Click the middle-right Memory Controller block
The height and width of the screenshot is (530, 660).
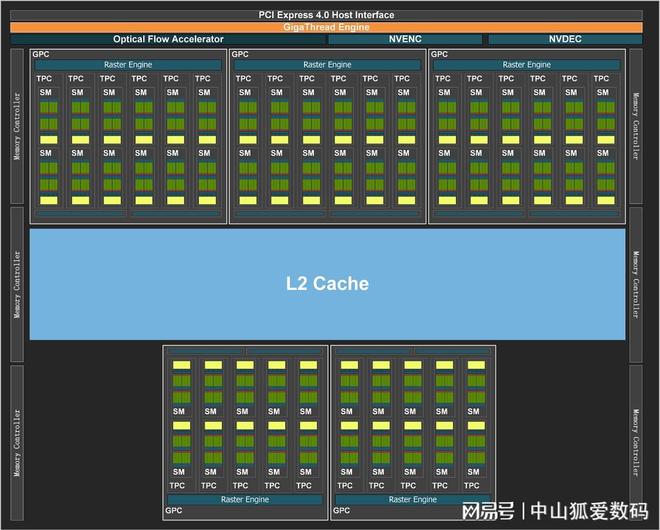tap(637, 284)
